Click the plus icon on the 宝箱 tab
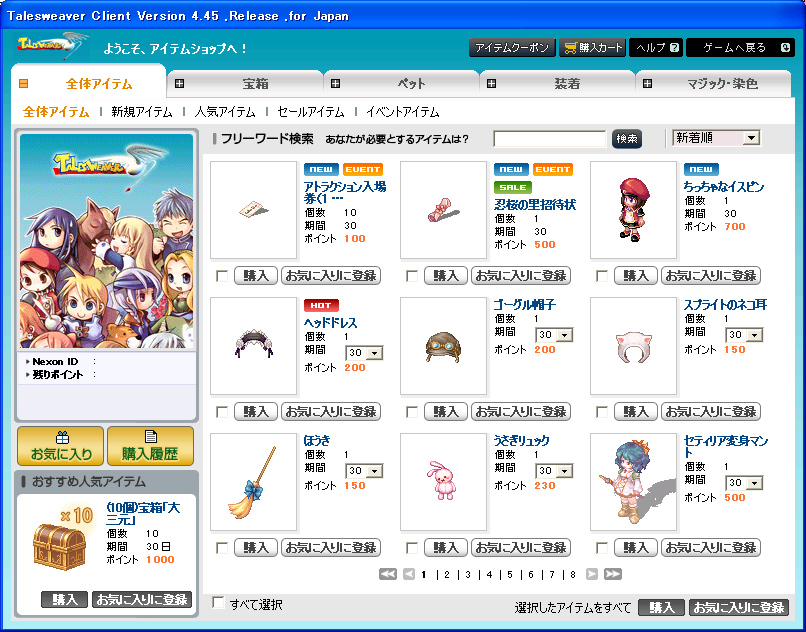This screenshot has width=806, height=632. click(179, 84)
